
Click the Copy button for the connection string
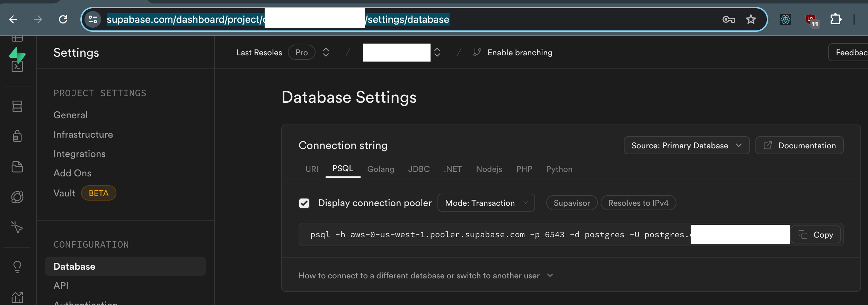click(816, 235)
